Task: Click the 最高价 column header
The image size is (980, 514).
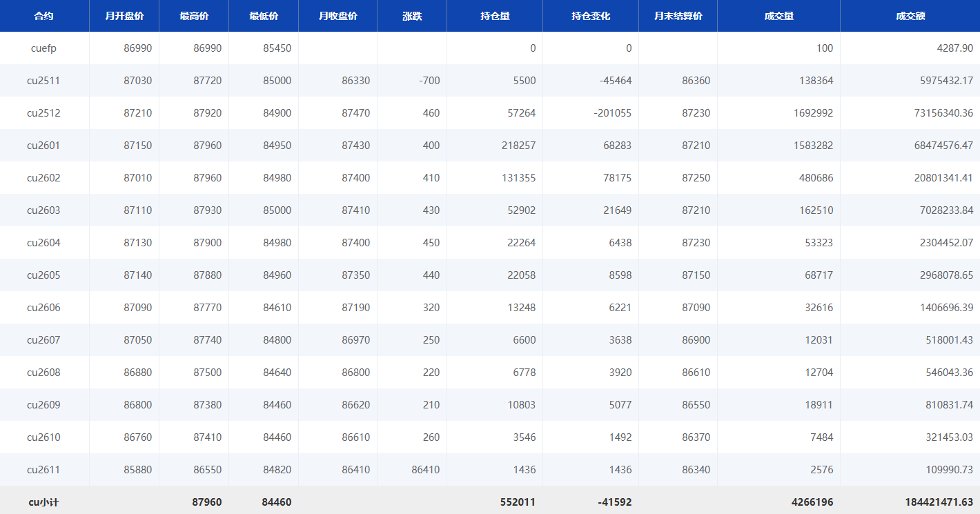Action: tap(194, 16)
